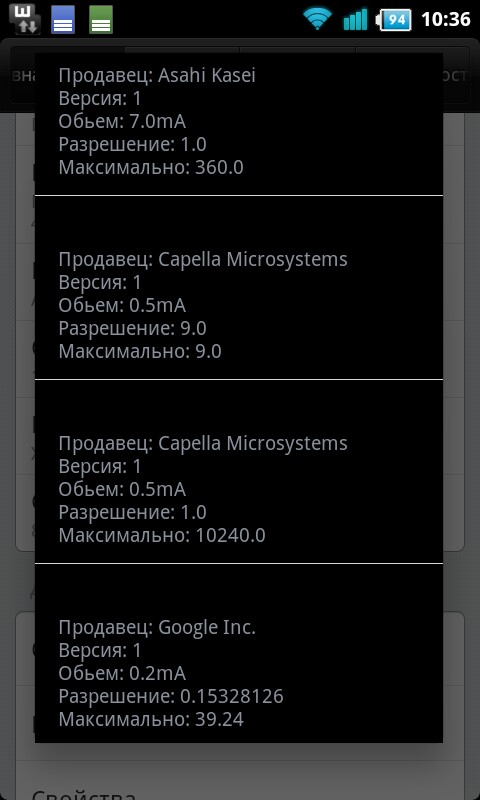
Task: Select the Capella Microsystems entry with Максимально 9.0
Action: click(x=239, y=288)
